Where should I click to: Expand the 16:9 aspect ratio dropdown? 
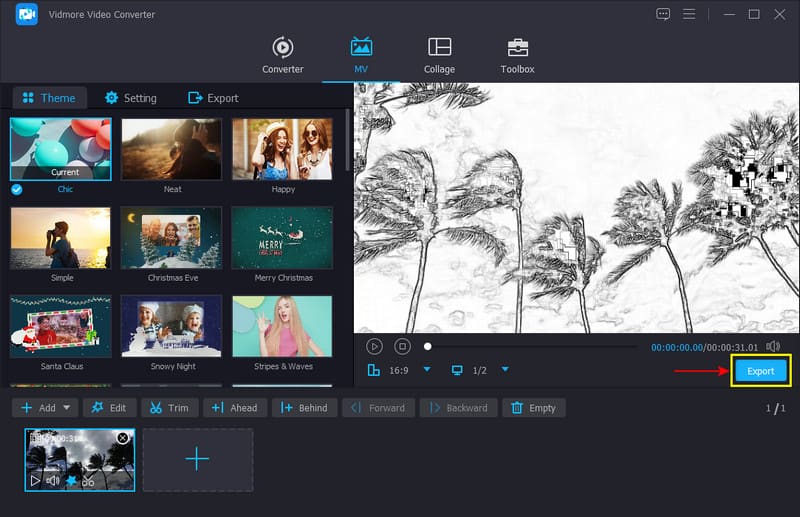pyautogui.click(x=427, y=370)
